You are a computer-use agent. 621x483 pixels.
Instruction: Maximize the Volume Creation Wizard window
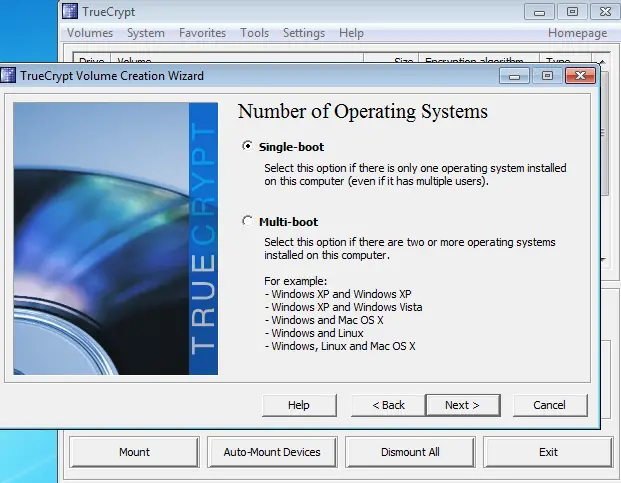point(547,75)
